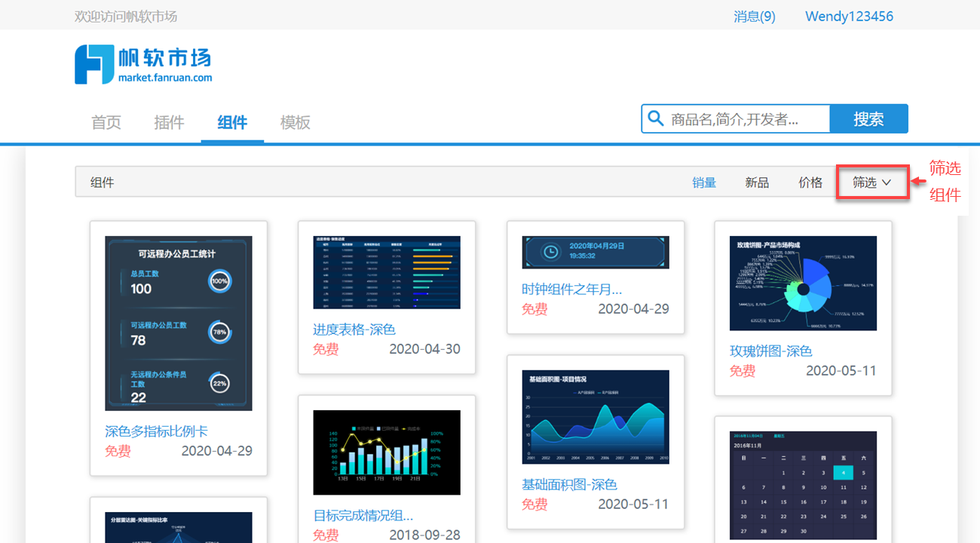Click the 深色多指标比例卡 title link
Image resolution: width=980 pixels, height=543 pixels.
click(x=156, y=431)
